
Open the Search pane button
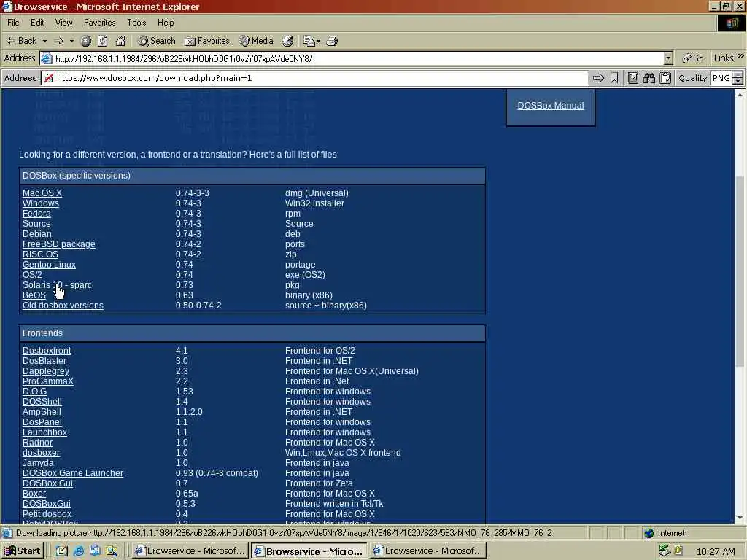point(157,41)
